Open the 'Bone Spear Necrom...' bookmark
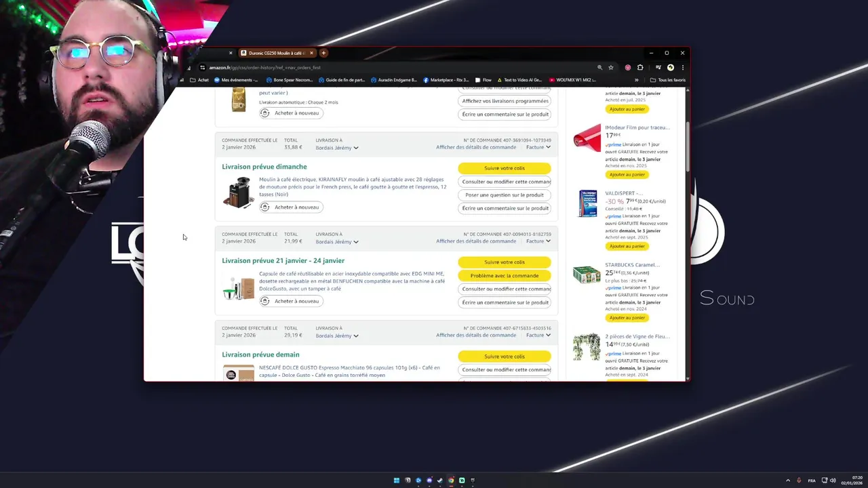Viewport: 868px width, 488px height. (x=290, y=80)
